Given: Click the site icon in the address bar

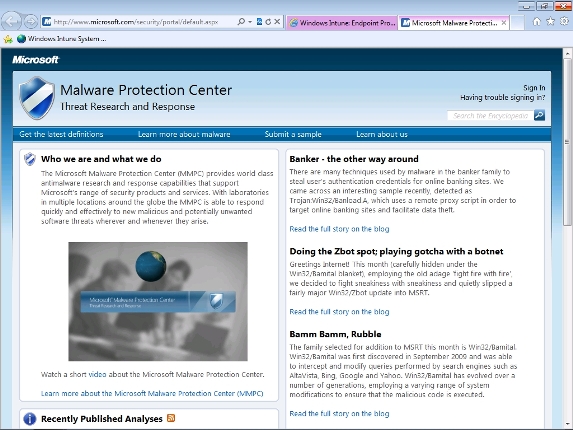Looking at the screenshot, I should (x=47, y=22).
